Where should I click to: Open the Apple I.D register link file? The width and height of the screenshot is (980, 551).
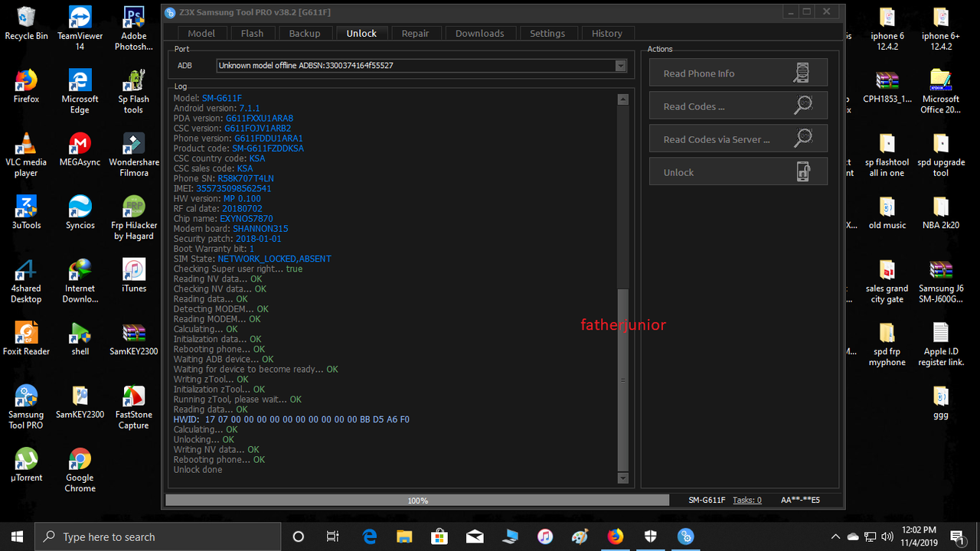[941, 344]
